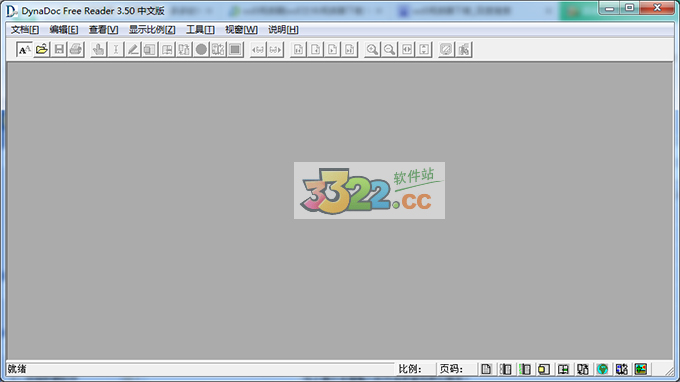Select the pen annotation tool
The image size is (680, 382).
pos(133,49)
